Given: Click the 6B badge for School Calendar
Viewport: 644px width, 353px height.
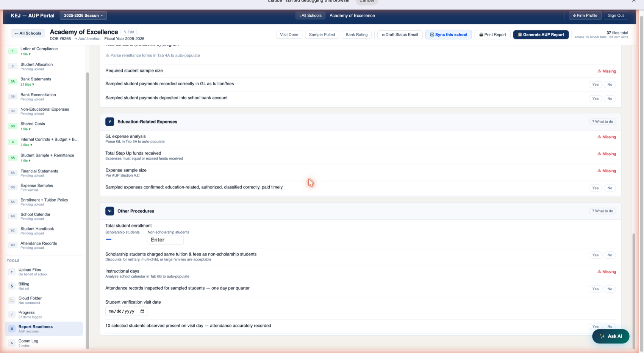Looking at the screenshot, I should point(13,216).
